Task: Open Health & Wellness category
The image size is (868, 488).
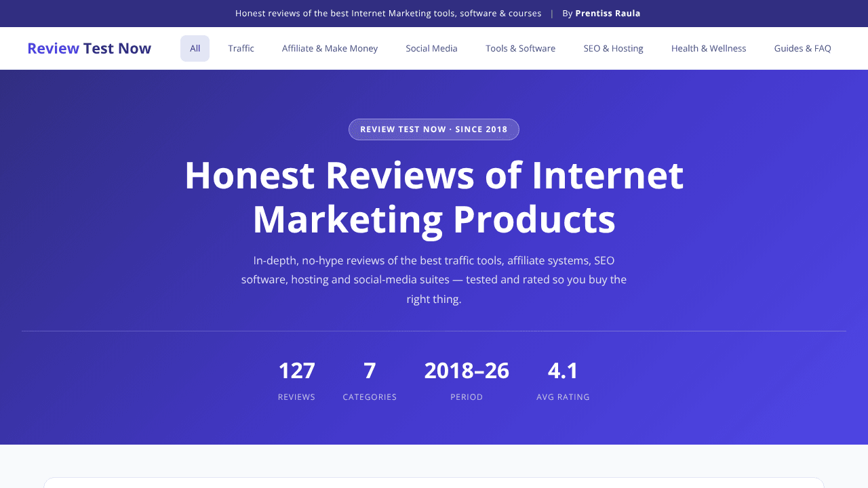Action: [709, 48]
